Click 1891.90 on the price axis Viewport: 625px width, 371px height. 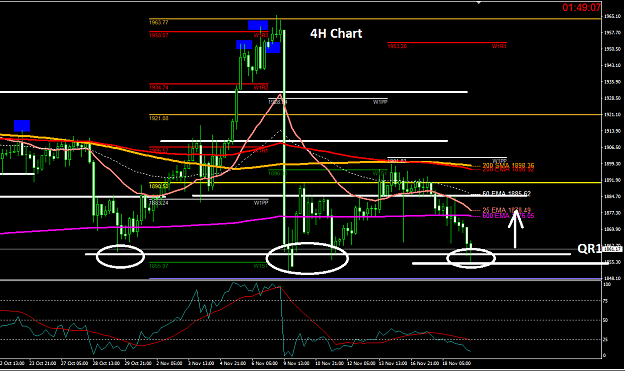(x=612, y=180)
